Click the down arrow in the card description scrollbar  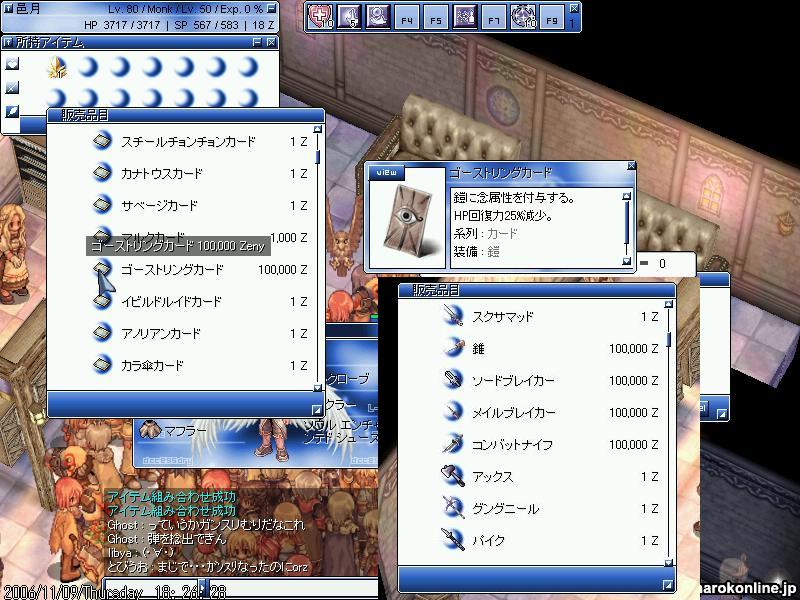627,262
